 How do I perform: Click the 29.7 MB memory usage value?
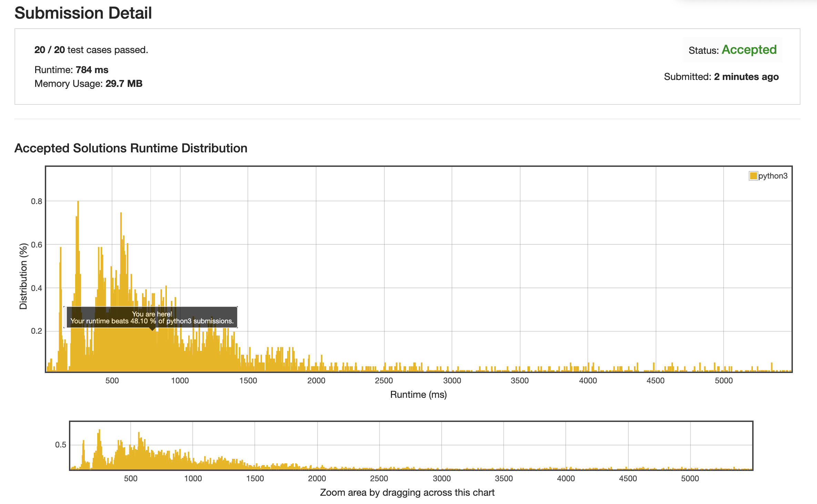pyautogui.click(x=124, y=83)
